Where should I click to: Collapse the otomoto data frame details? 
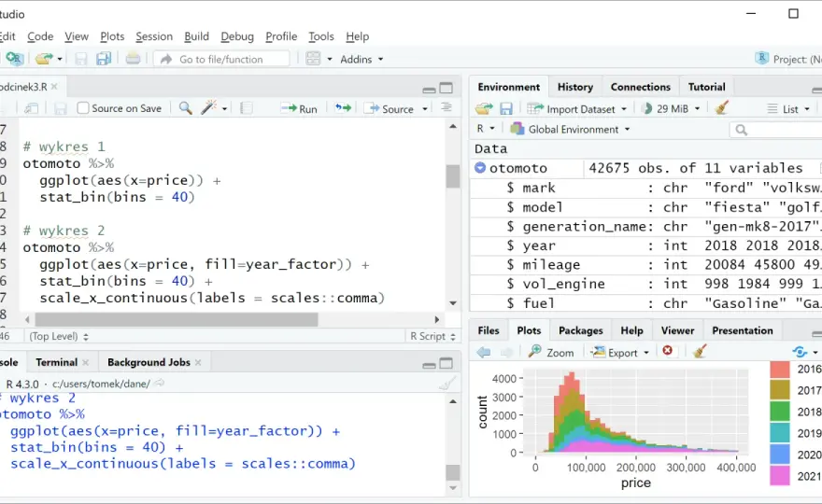click(480, 168)
